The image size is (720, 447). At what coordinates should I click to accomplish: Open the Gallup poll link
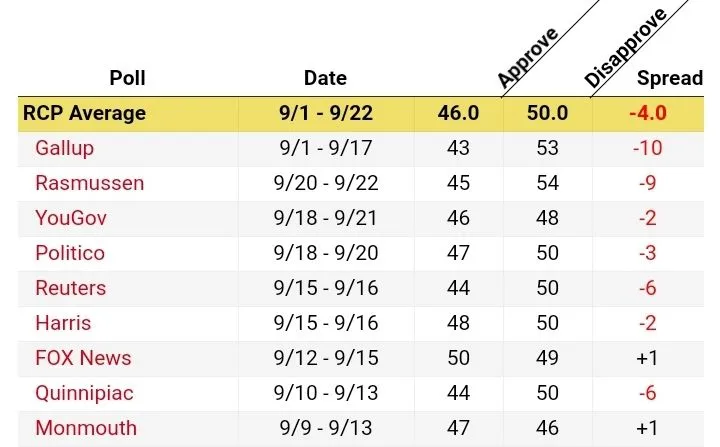click(x=64, y=148)
